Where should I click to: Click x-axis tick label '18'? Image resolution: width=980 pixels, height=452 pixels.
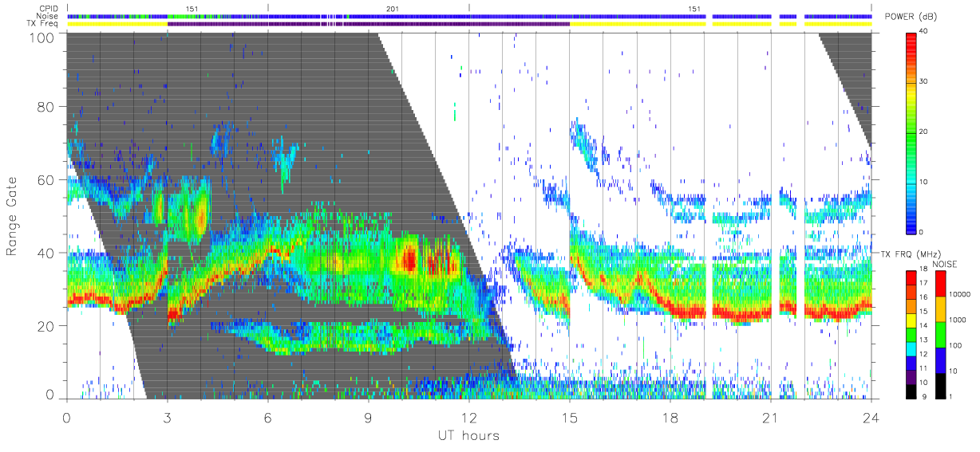pos(670,417)
